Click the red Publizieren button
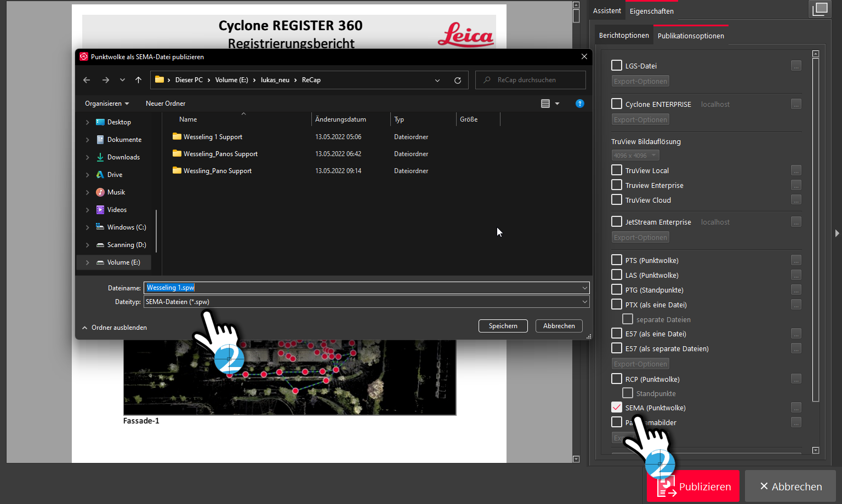The image size is (842, 504). click(693, 486)
